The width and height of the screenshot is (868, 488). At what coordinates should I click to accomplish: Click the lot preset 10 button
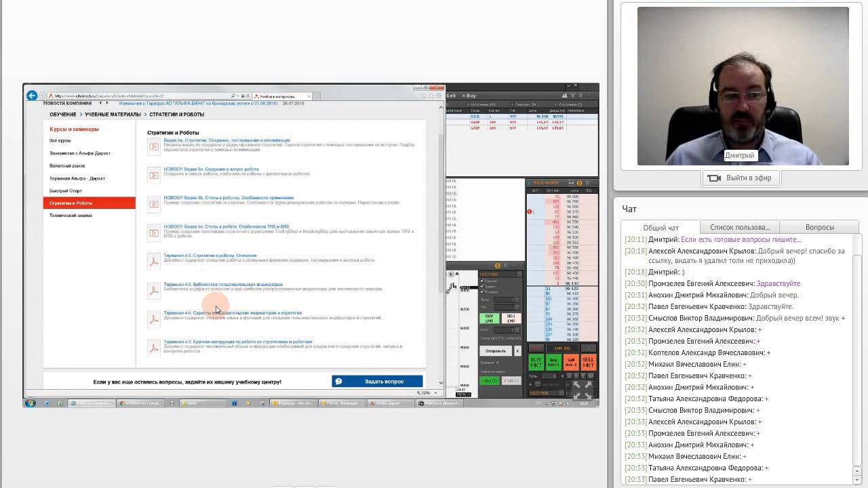tap(589, 376)
